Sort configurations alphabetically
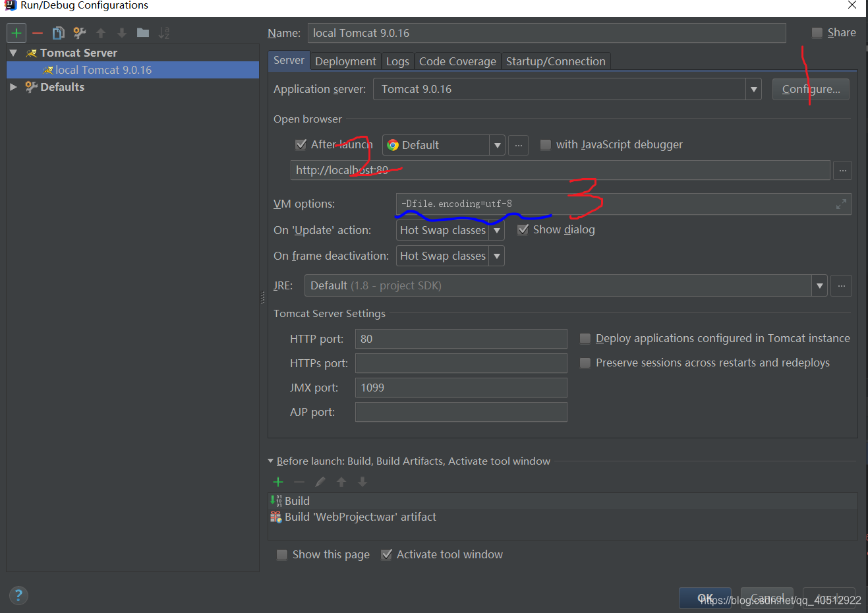Screen dimensions: 868x613 click(164, 33)
